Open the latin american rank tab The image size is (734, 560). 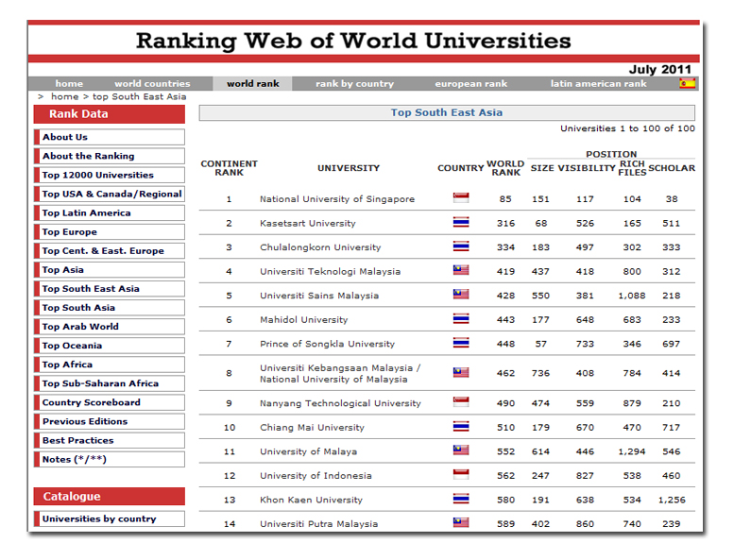[598, 84]
